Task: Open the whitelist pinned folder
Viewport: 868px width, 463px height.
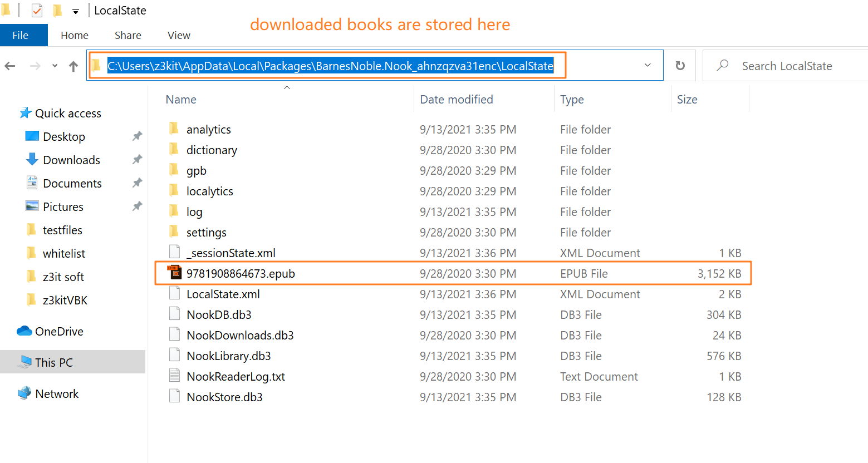Action: 64,254
